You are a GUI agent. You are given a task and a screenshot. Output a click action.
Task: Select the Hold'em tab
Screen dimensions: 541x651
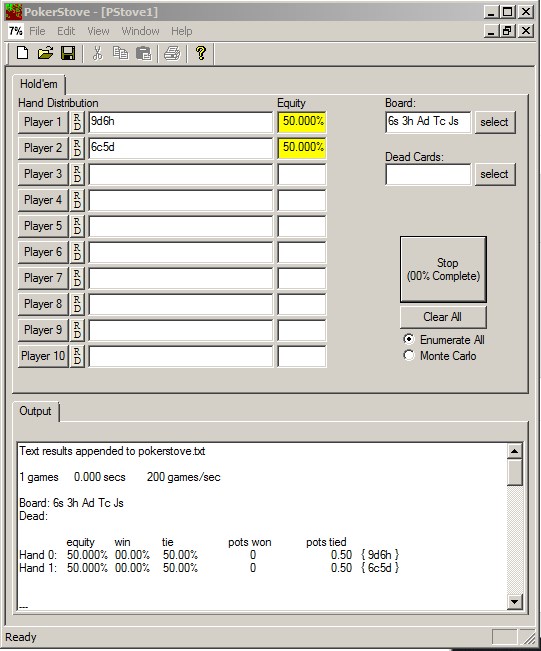pyautogui.click(x=39, y=84)
